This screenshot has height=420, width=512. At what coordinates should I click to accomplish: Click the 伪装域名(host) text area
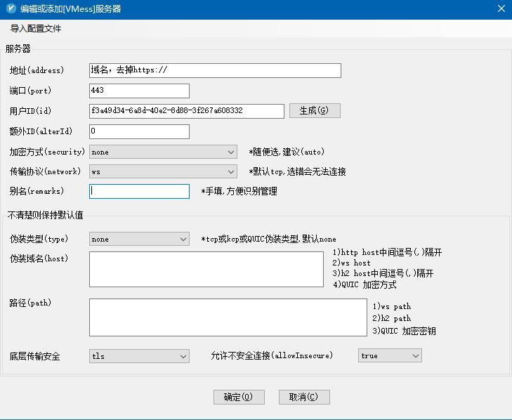pyautogui.click(x=206, y=269)
